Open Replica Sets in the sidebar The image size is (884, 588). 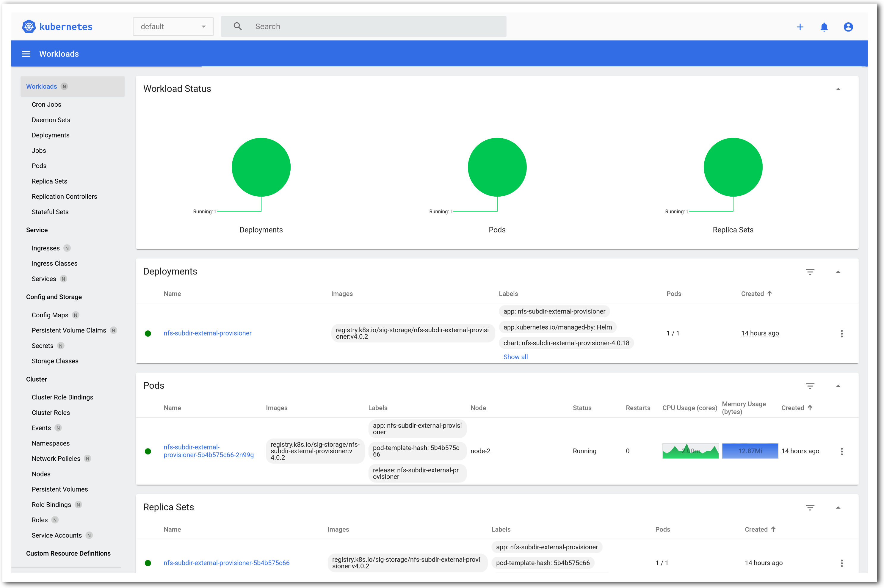[49, 181]
